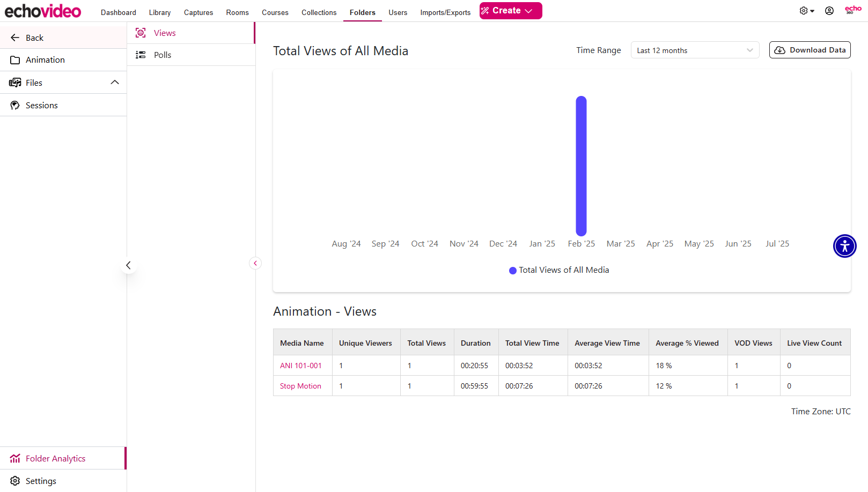Go to the Dashboard tab
This screenshot has width=868, height=492.
tap(118, 12)
